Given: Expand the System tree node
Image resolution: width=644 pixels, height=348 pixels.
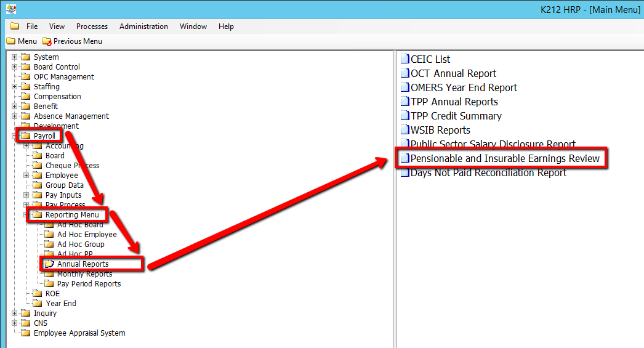Looking at the screenshot, I should [x=15, y=57].
